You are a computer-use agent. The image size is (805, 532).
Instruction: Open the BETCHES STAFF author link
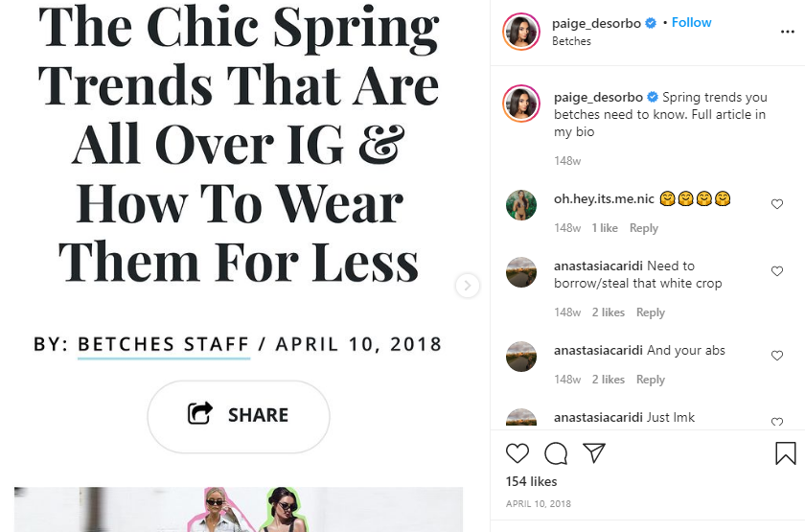(164, 344)
